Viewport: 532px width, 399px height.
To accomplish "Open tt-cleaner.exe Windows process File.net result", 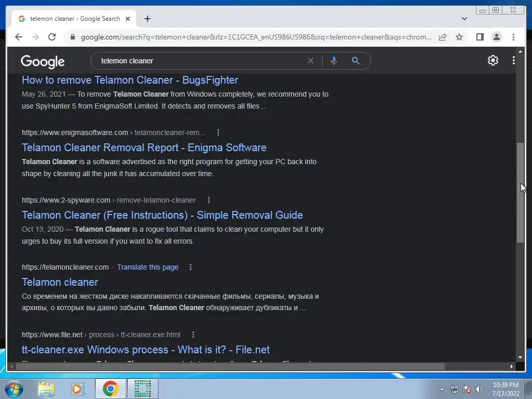I will [145, 350].
